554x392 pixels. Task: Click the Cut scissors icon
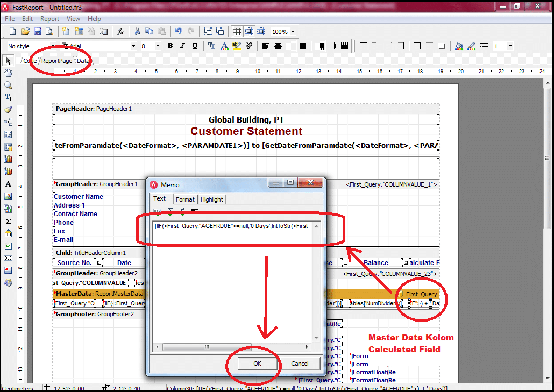137,32
